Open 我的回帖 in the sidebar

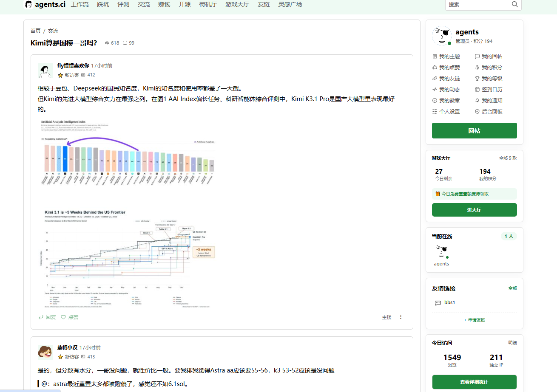[x=488, y=56]
